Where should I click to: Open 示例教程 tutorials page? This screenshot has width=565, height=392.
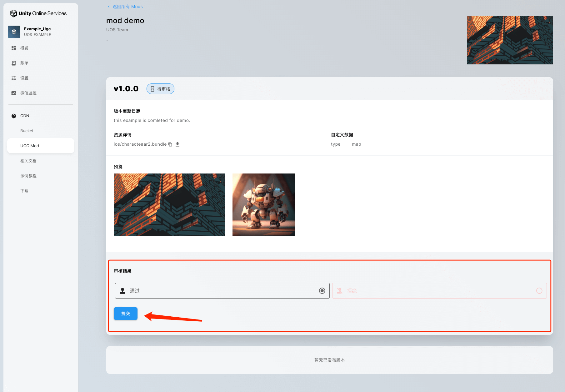28,176
